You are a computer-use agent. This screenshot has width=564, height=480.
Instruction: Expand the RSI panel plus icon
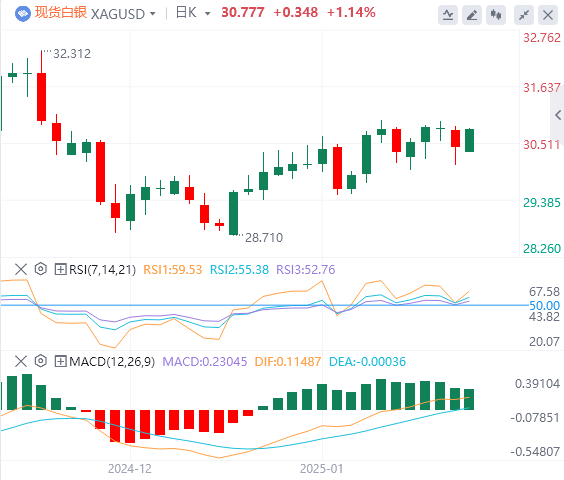[x=60, y=269]
